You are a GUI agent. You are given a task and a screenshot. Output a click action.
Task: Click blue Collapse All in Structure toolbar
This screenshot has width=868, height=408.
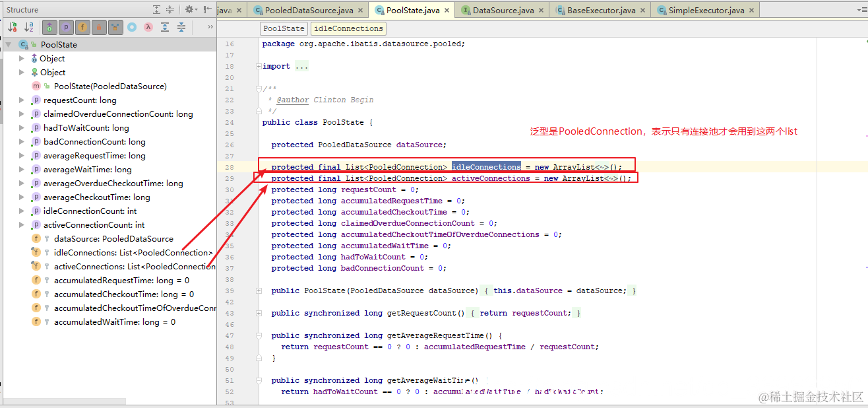pos(181,27)
